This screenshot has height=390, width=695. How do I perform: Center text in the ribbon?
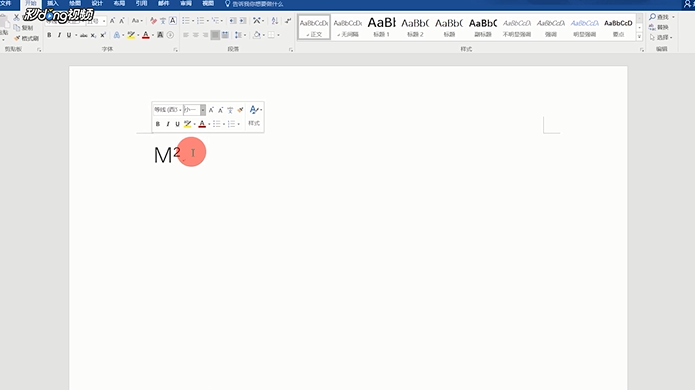pos(195,35)
